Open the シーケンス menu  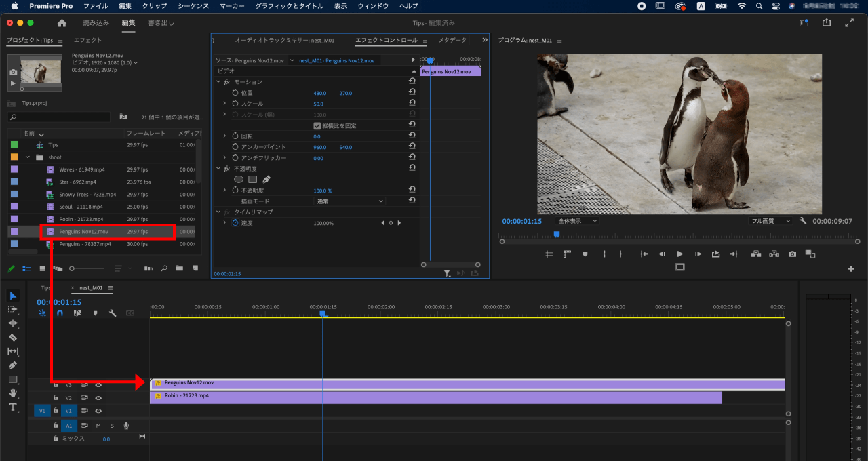click(193, 5)
